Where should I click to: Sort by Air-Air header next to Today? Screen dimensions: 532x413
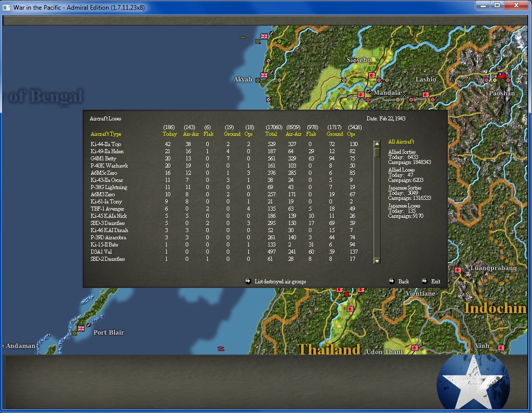coord(191,134)
